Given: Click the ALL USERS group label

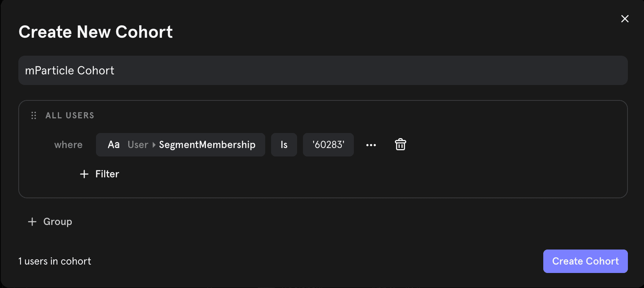Looking at the screenshot, I should [70, 115].
